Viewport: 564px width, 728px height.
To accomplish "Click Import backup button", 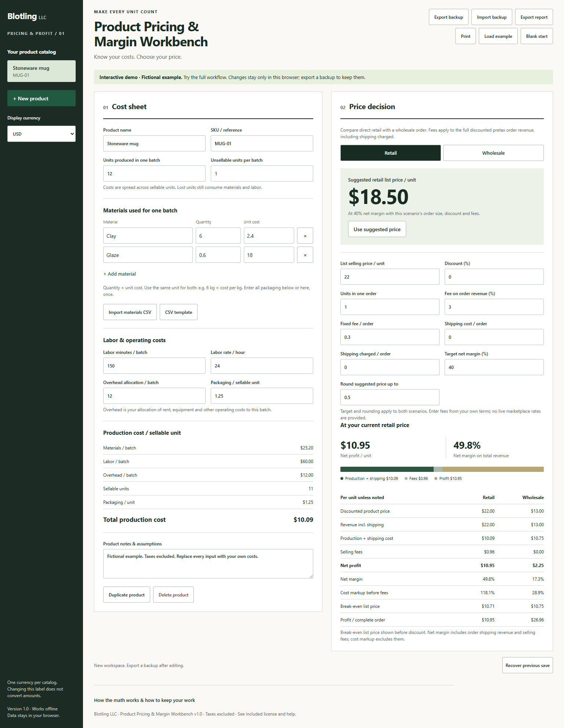I will click(x=492, y=17).
